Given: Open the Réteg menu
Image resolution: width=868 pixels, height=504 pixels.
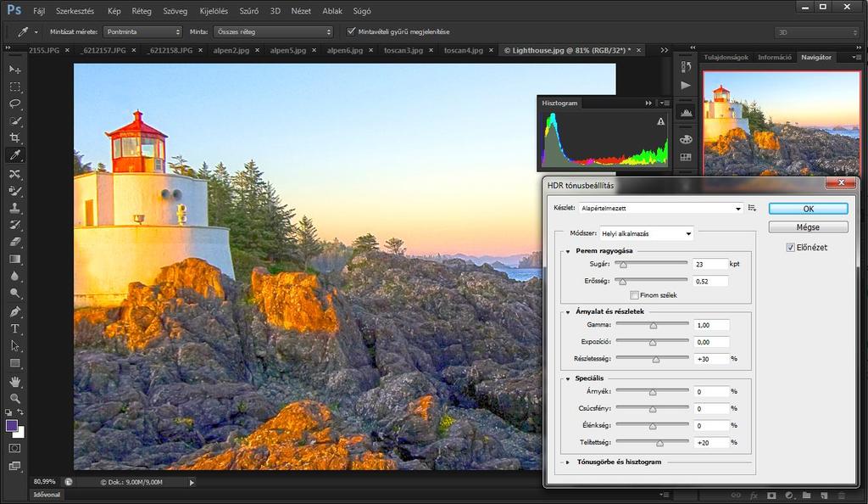Looking at the screenshot, I should 142,10.
